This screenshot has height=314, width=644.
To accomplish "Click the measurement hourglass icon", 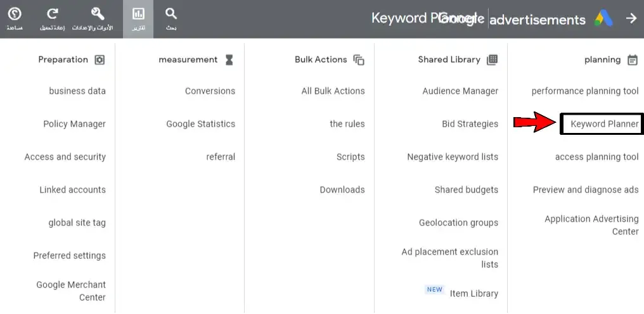I will [229, 60].
